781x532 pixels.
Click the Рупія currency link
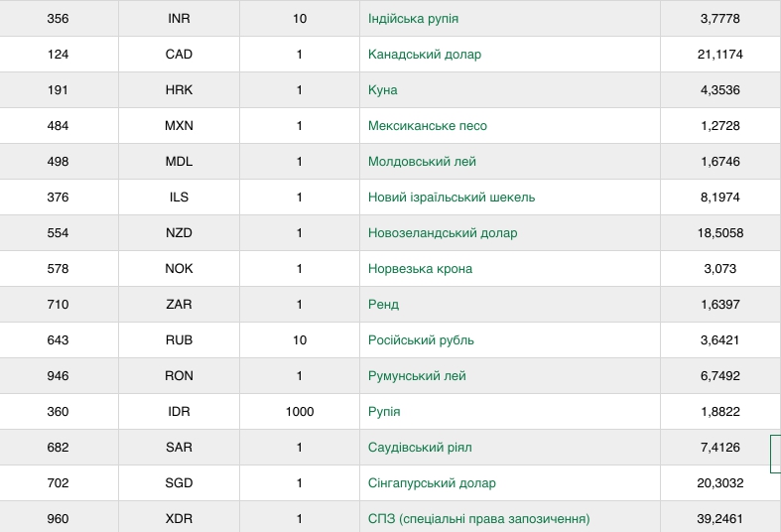click(384, 412)
